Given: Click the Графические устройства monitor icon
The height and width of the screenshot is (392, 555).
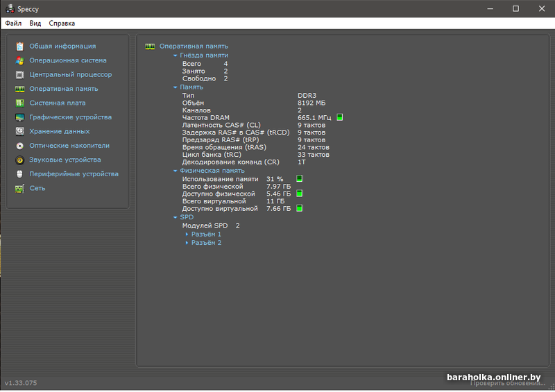Looking at the screenshot, I should [x=20, y=117].
